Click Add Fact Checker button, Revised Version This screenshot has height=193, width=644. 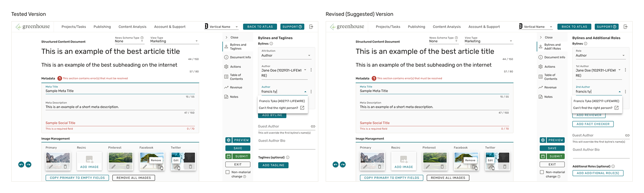coord(593,124)
